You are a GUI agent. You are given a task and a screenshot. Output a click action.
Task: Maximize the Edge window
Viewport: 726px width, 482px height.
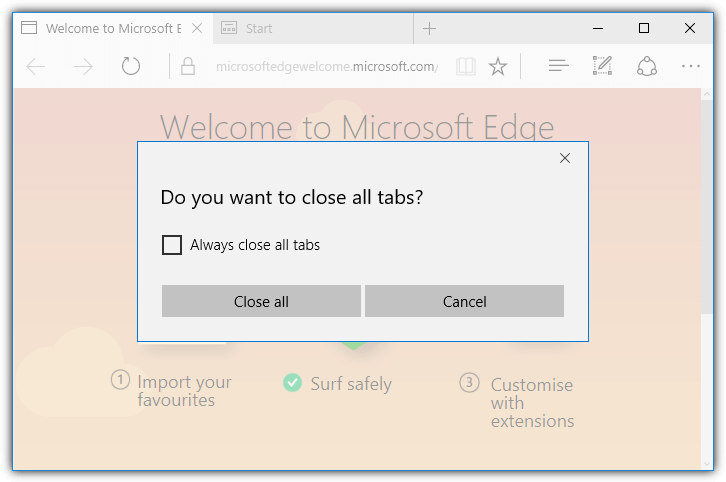pos(644,28)
